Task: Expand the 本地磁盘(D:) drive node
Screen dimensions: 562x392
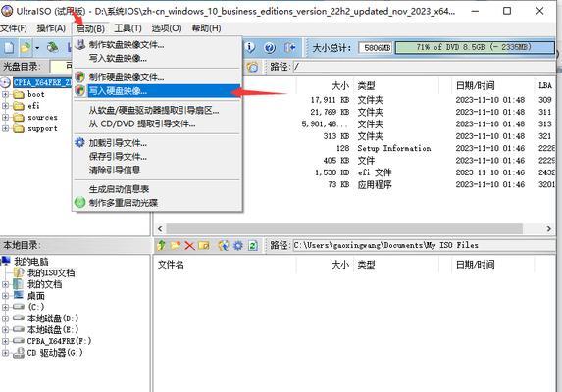Action: pyautogui.click(x=5, y=318)
